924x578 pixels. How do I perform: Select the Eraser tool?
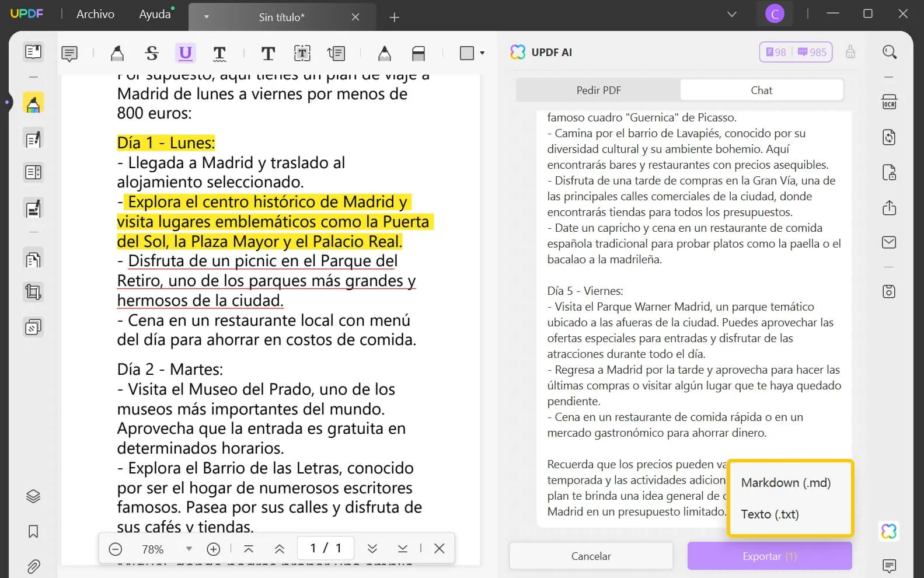coord(419,54)
